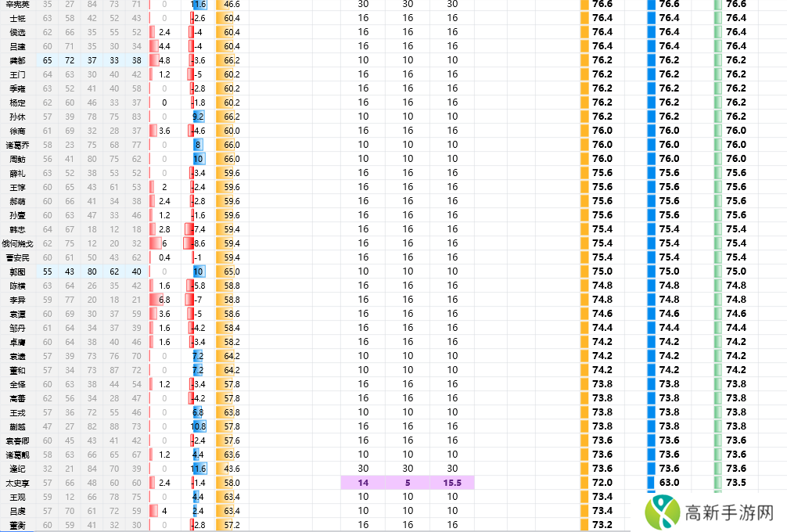Select the highlighted name cell 龚都
Screen dimensions: 787x532
pyautogui.click(x=17, y=60)
